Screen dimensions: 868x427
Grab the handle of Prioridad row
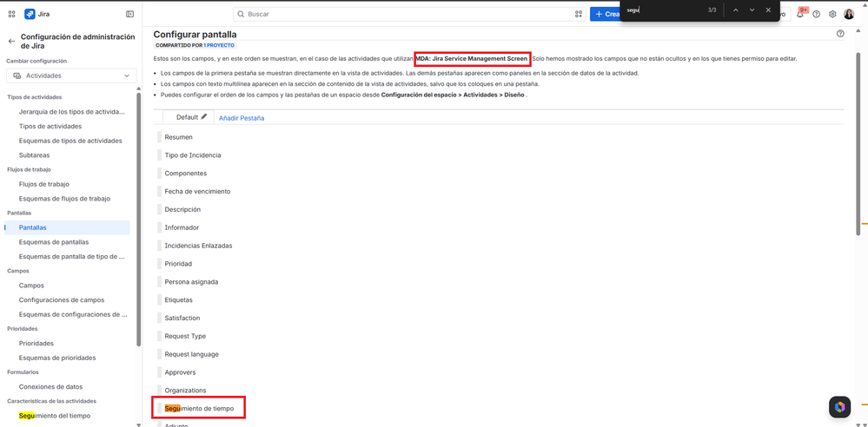159,264
